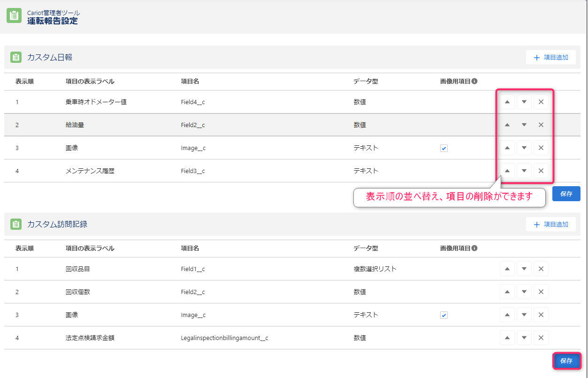Select the 回収個数 label cell
This screenshot has height=378, width=588.
coord(78,292)
